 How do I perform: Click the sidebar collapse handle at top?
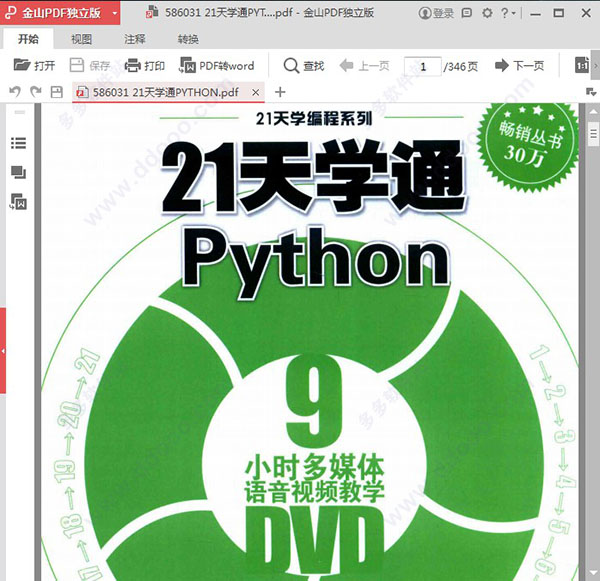click(20, 112)
